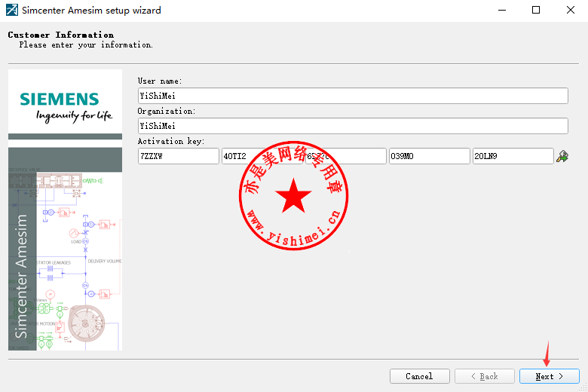Click the Next button
The width and height of the screenshot is (588, 392).
550,376
